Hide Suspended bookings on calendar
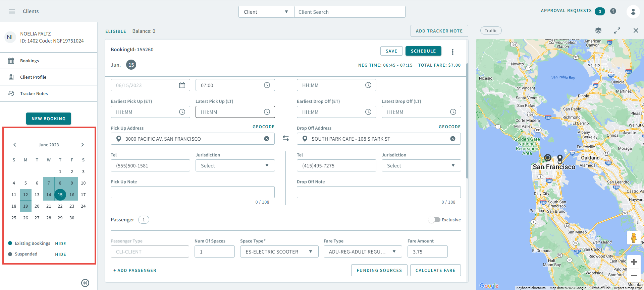This screenshot has height=290, width=644. 60,254
